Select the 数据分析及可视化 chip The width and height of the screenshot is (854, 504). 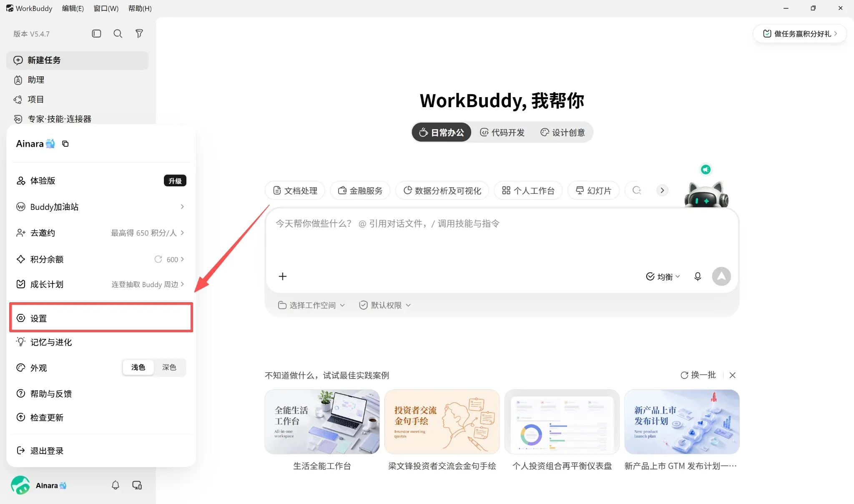442,191
